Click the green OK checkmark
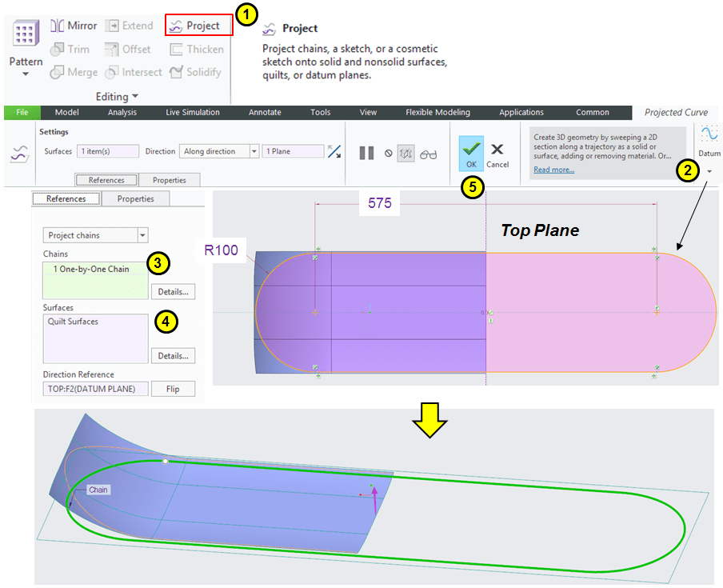Image resolution: width=723 pixels, height=588 pixels. (471, 149)
